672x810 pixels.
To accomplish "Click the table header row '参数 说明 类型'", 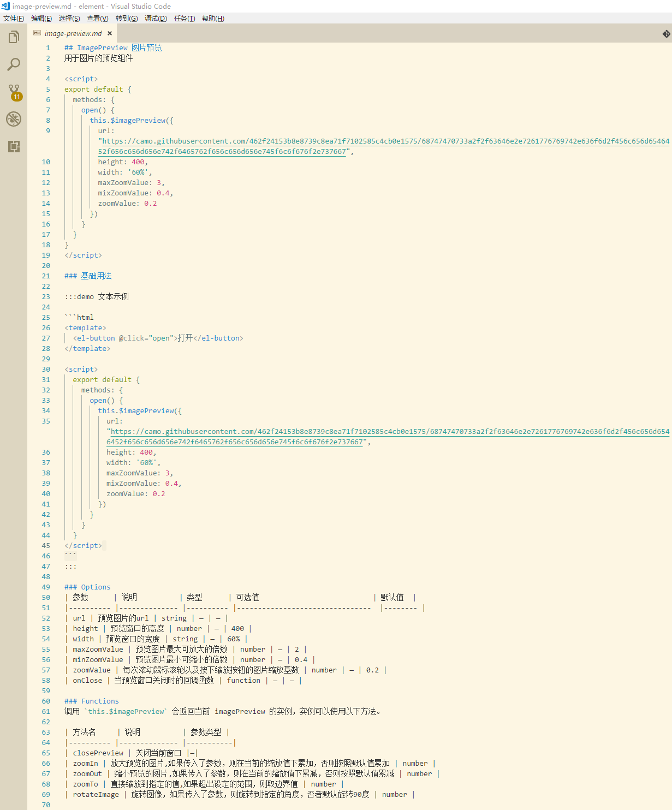I will click(241, 598).
